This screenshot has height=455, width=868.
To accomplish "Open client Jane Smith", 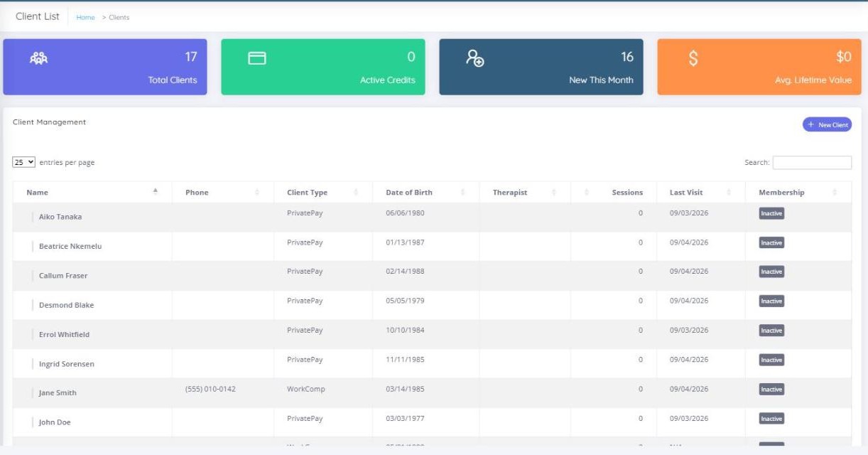I will [x=58, y=392].
